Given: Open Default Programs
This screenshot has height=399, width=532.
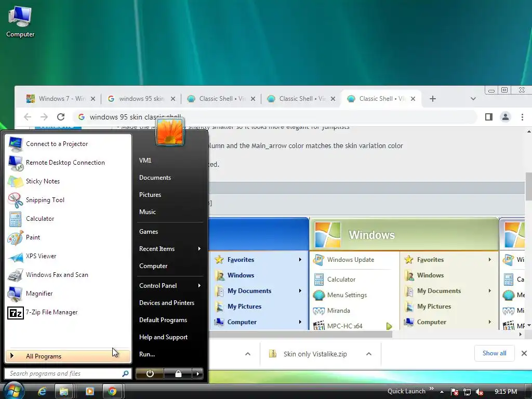Looking at the screenshot, I should (x=163, y=320).
